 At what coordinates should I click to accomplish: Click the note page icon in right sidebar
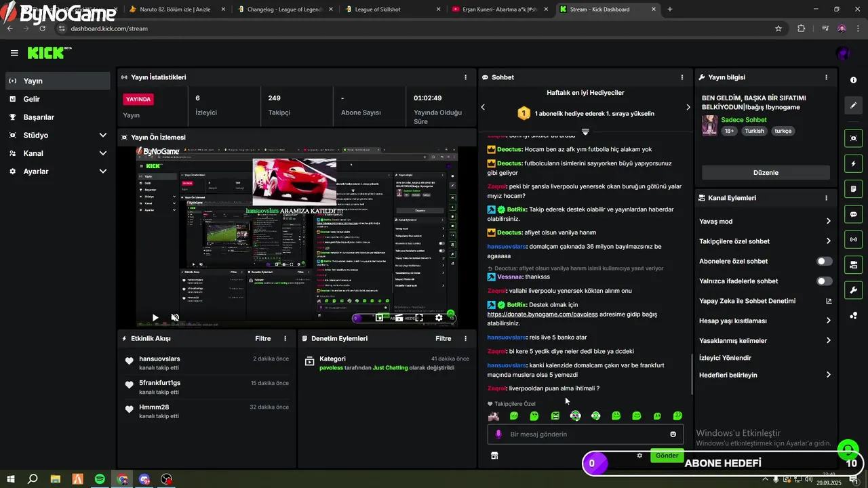point(853,188)
